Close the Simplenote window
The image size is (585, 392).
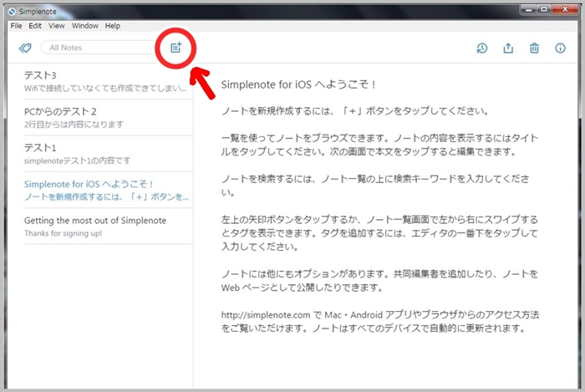(x=565, y=9)
